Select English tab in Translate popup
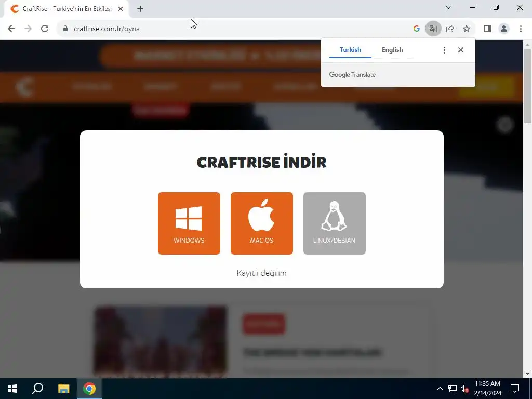The image size is (532, 399). click(x=392, y=50)
